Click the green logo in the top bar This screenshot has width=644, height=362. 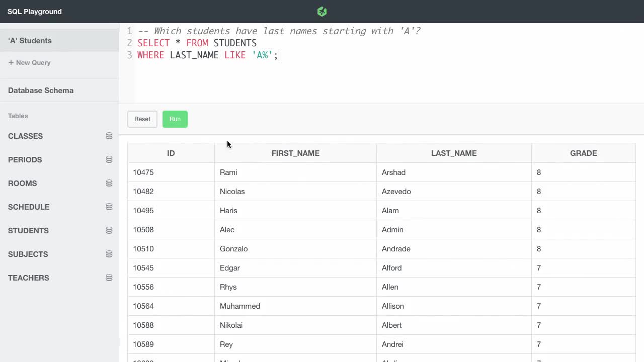(321, 11)
